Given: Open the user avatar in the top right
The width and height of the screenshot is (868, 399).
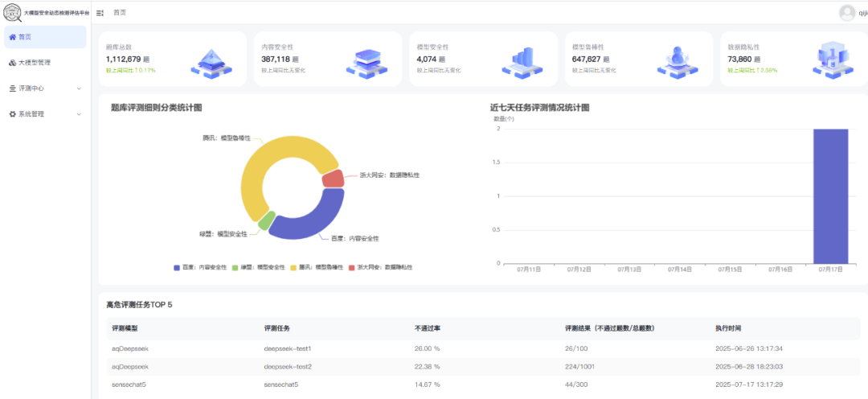Looking at the screenshot, I should coord(847,13).
